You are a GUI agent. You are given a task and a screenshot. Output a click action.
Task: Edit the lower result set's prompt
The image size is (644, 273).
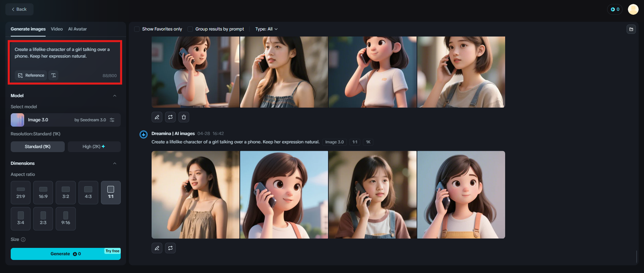point(157,248)
